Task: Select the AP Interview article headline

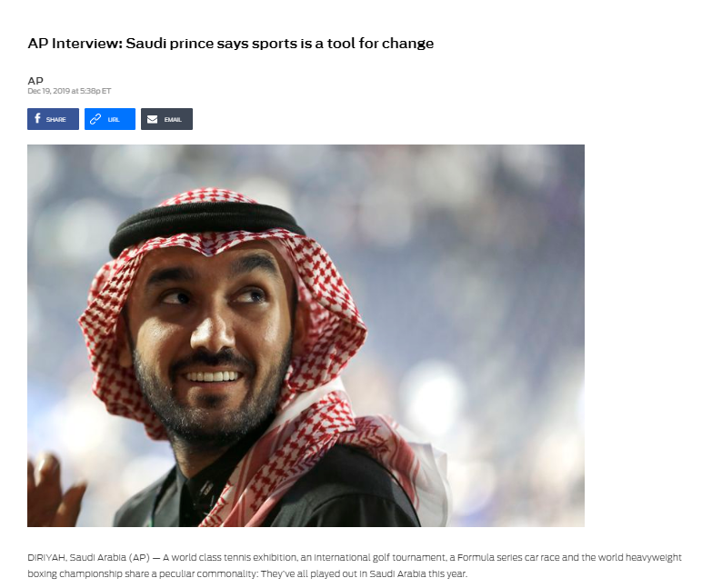Action: [x=231, y=44]
